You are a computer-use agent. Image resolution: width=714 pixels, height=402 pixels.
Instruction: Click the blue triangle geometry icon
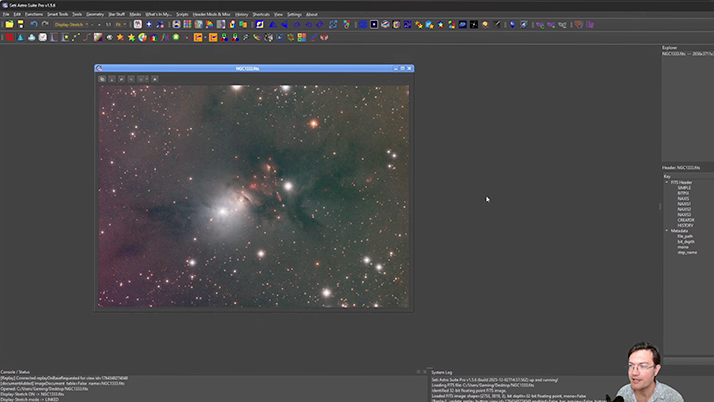click(272, 24)
